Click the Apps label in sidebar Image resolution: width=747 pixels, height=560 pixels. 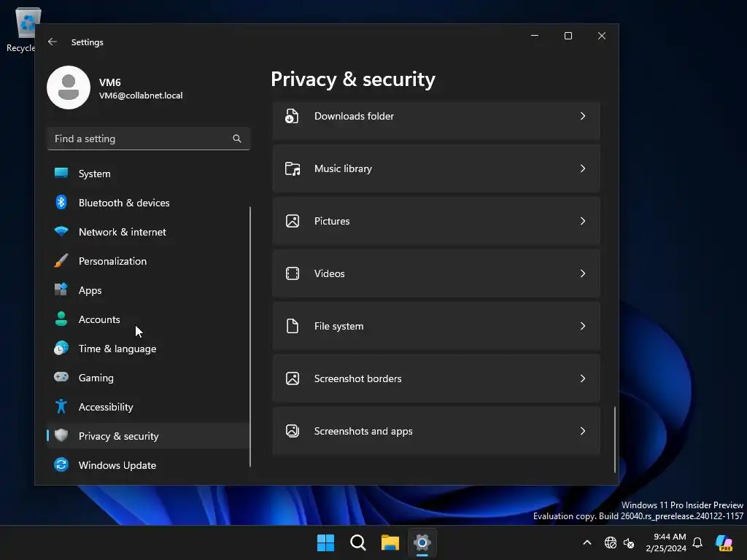click(x=90, y=290)
